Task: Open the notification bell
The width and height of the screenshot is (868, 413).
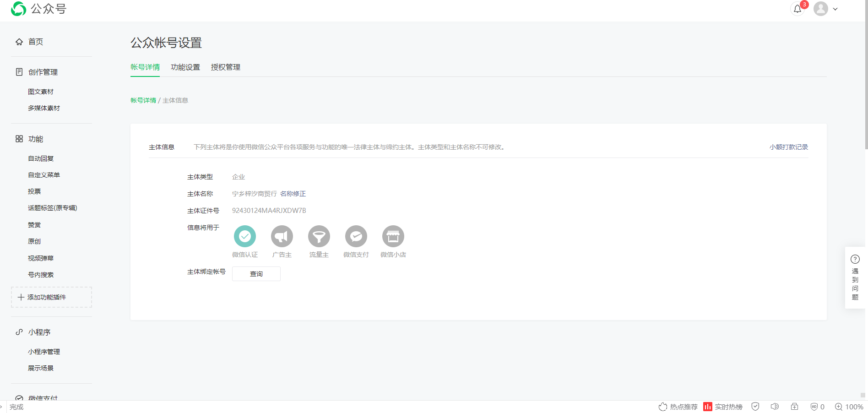Action: click(797, 9)
